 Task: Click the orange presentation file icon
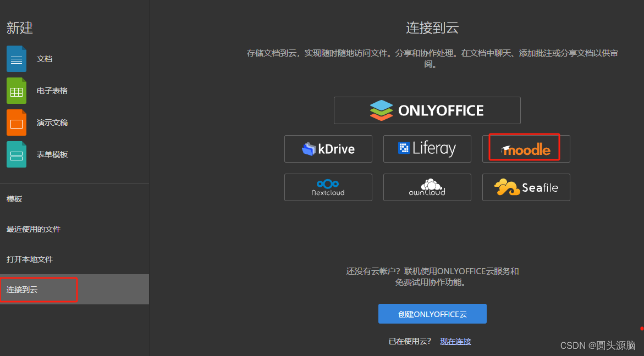click(x=16, y=123)
